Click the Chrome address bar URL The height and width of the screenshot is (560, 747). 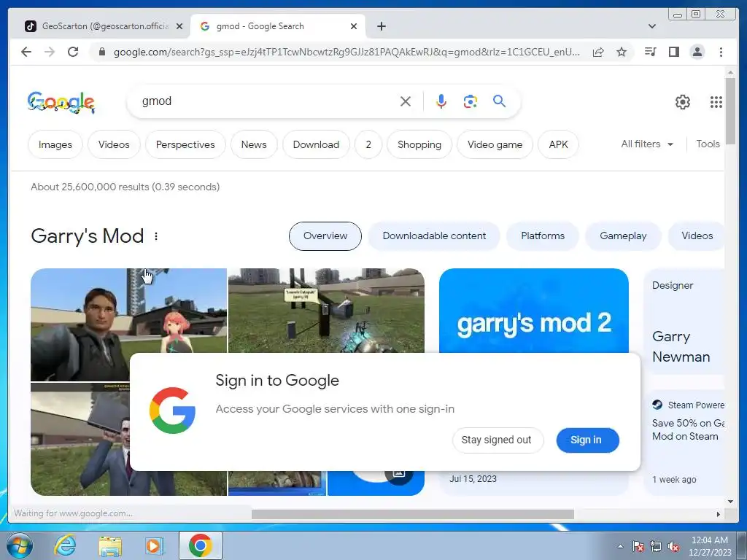[347, 52]
